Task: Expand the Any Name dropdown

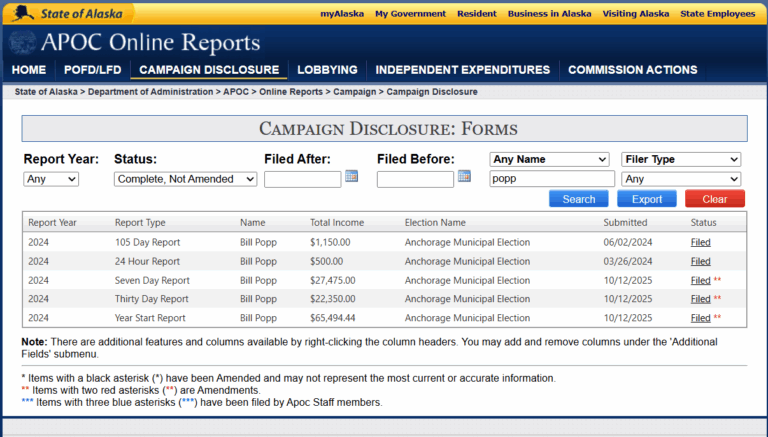Action: 549,159
